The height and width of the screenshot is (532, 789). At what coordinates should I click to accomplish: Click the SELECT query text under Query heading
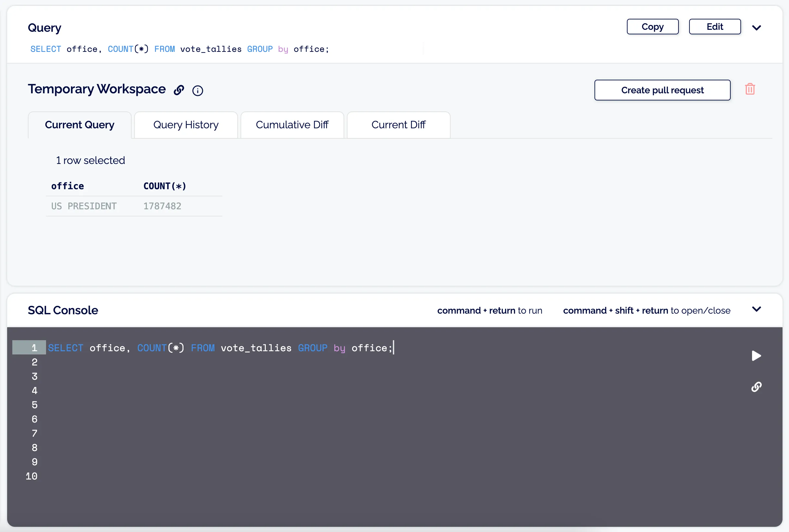point(179,49)
